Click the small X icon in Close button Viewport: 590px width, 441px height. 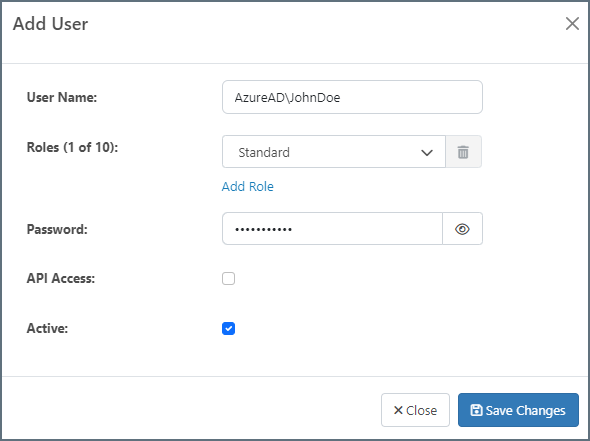click(x=398, y=410)
